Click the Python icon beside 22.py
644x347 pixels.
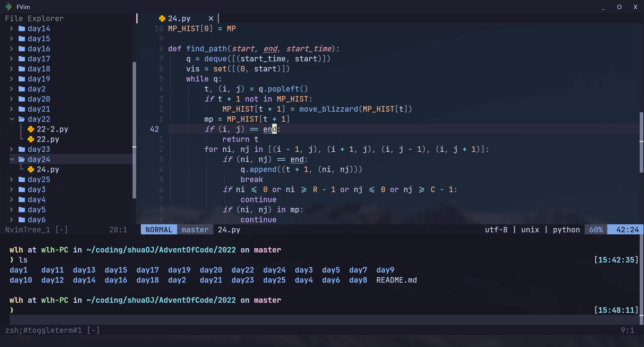coord(31,139)
